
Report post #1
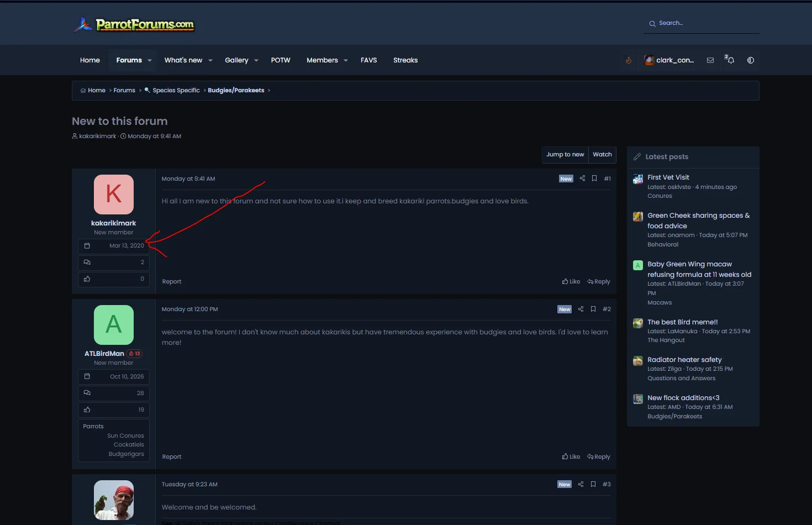[x=172, y=281]
